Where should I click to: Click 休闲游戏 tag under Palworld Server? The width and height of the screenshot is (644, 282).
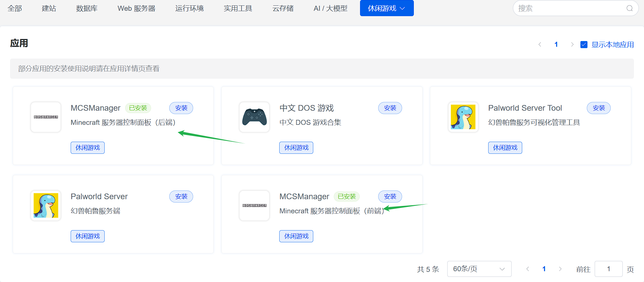tap(87, 236)
